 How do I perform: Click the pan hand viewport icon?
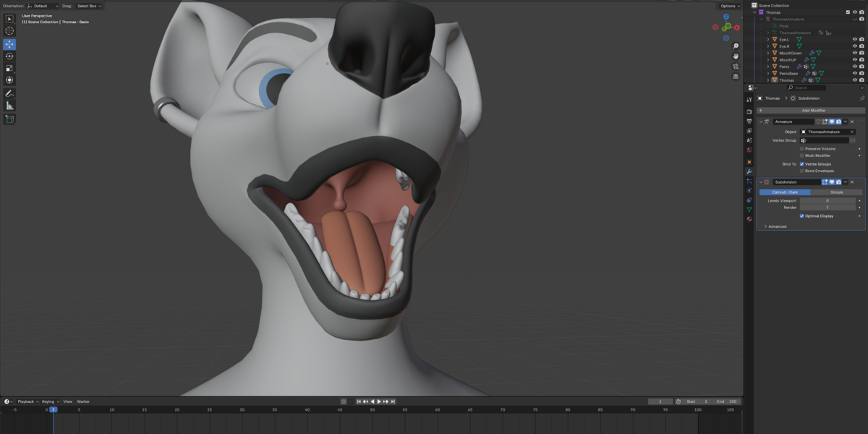736,56
